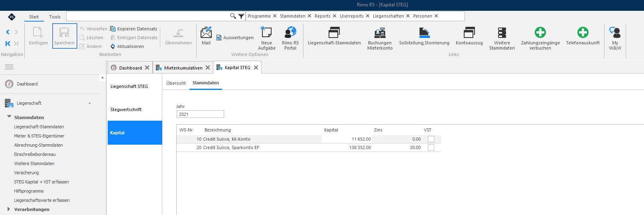Close the Dashboard tab
The width and height of the screenshot is (644, 215).
pyautogui.click(x=147, y=68)
